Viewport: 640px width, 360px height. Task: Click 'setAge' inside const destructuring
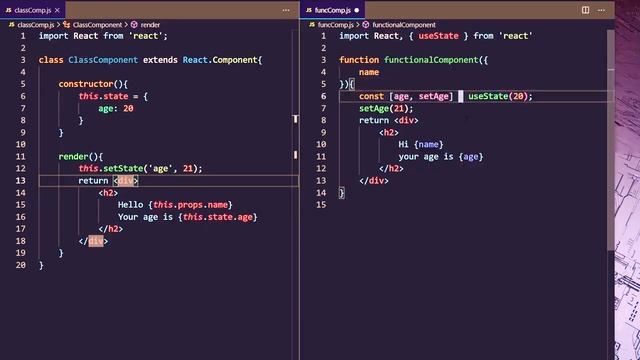click(x=433, y=96)
